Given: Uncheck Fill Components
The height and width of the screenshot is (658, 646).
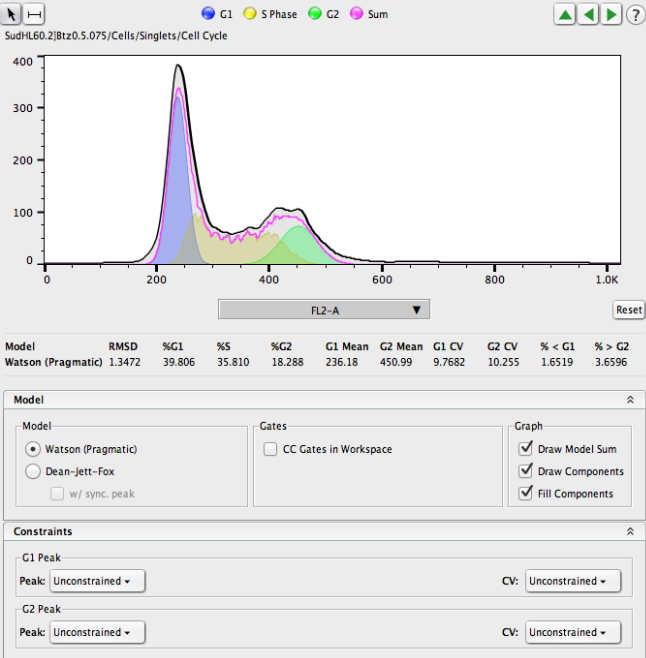Looking at the screenshot, I should tap(526, 493).
